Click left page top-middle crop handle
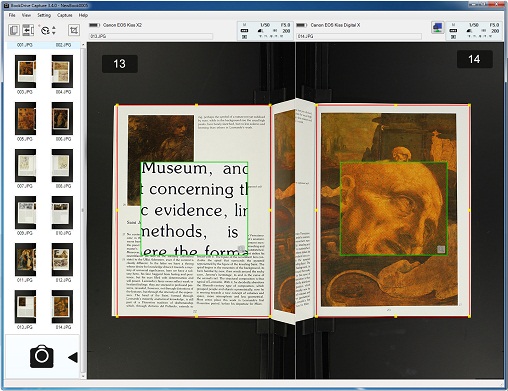The width and height of the screenshot is (508, 391). point(196,105)
